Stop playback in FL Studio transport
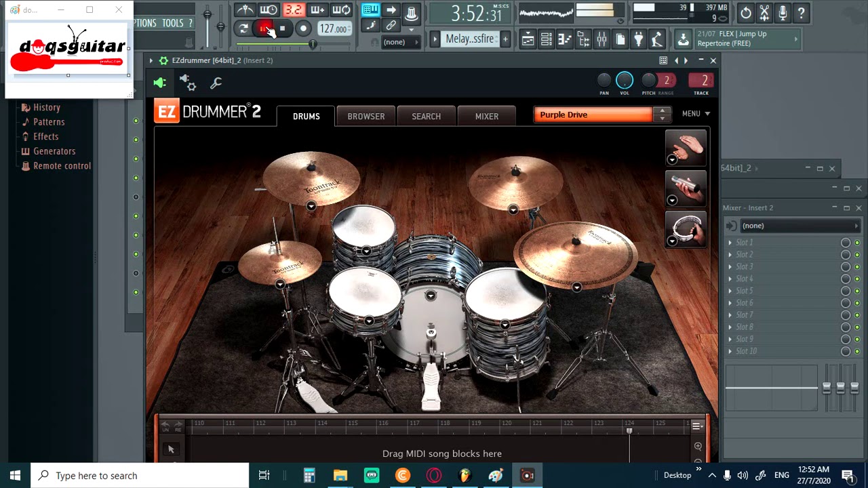This screenshot has height=488, width=868. (x=282, y=28)
